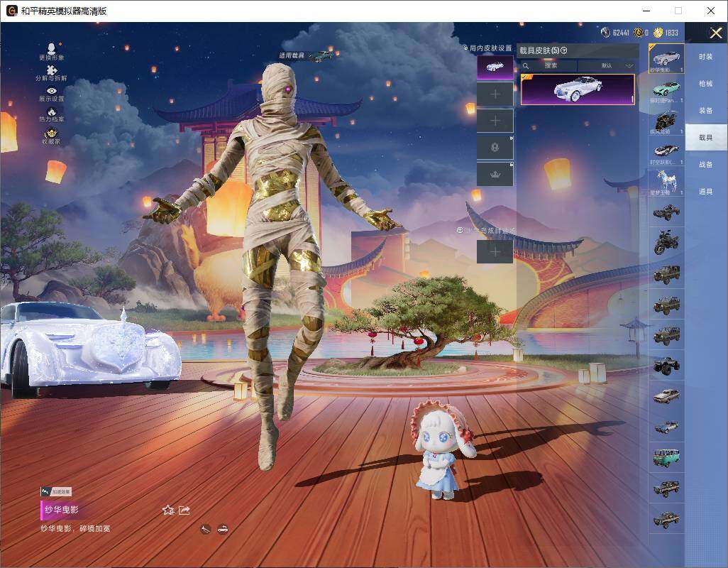Click the lower standalone plus slot
728x568 pixels.
coord(495,251)
